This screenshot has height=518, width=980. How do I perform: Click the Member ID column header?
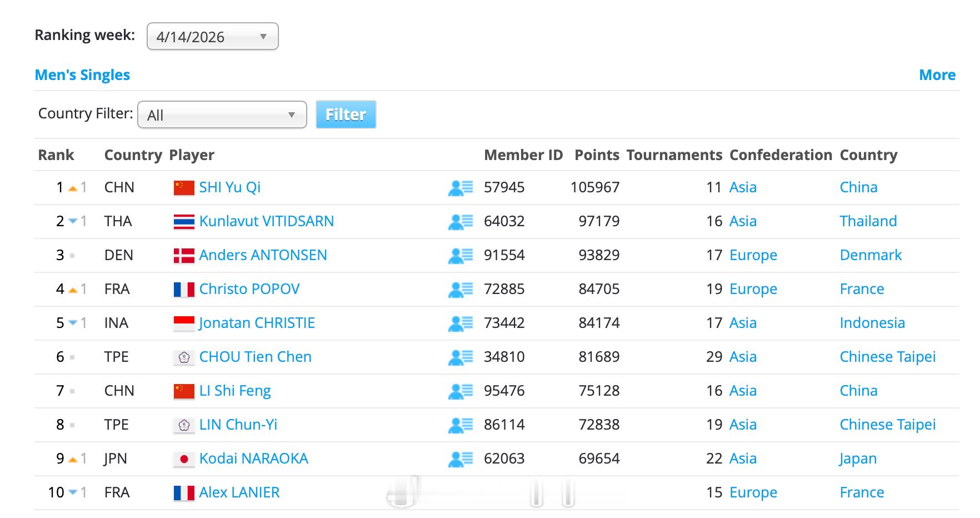click(x=523, y=155)
